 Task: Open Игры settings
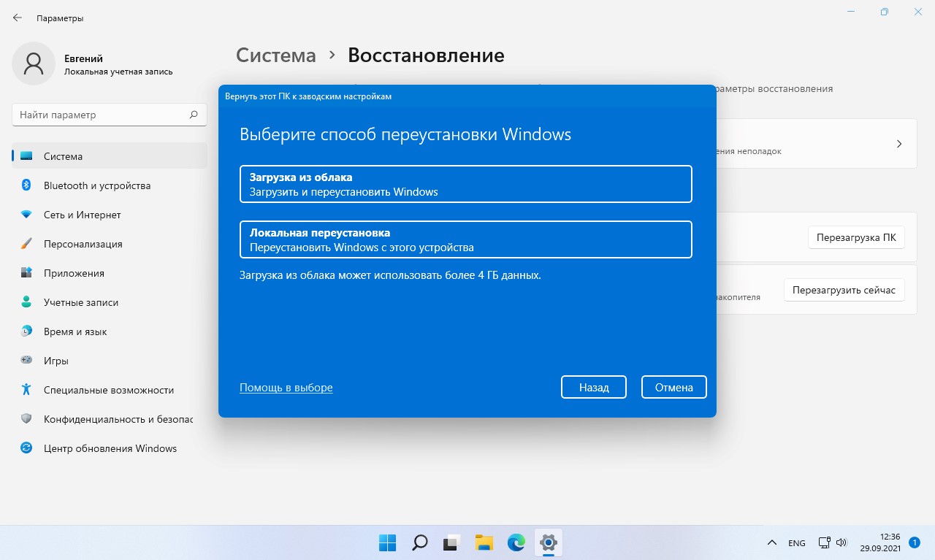tap(110, 361)
